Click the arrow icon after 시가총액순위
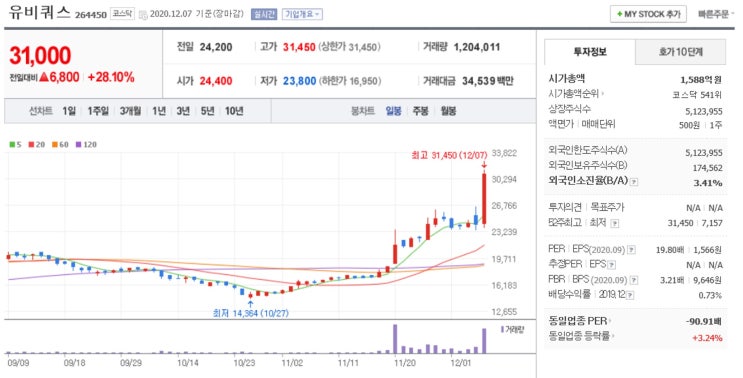Image resolution: width=743 pixels, height=378 pixels. [602, 94]
